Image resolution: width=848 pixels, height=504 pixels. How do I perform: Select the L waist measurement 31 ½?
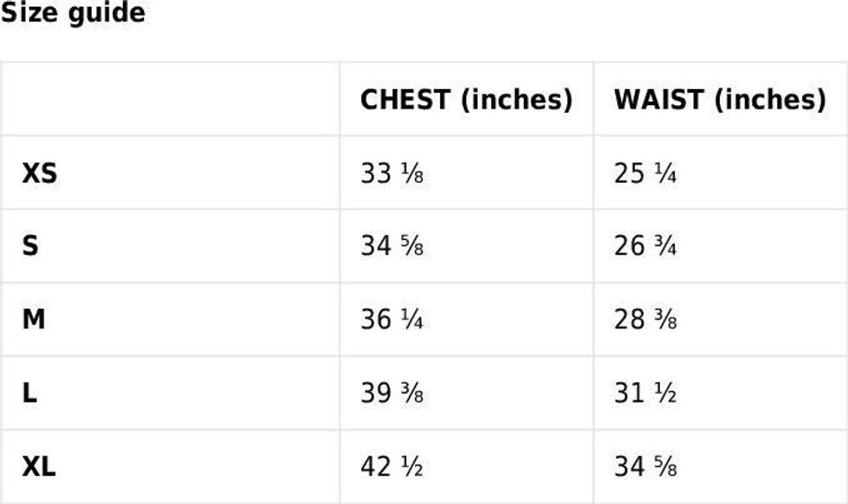coord(646,393)
